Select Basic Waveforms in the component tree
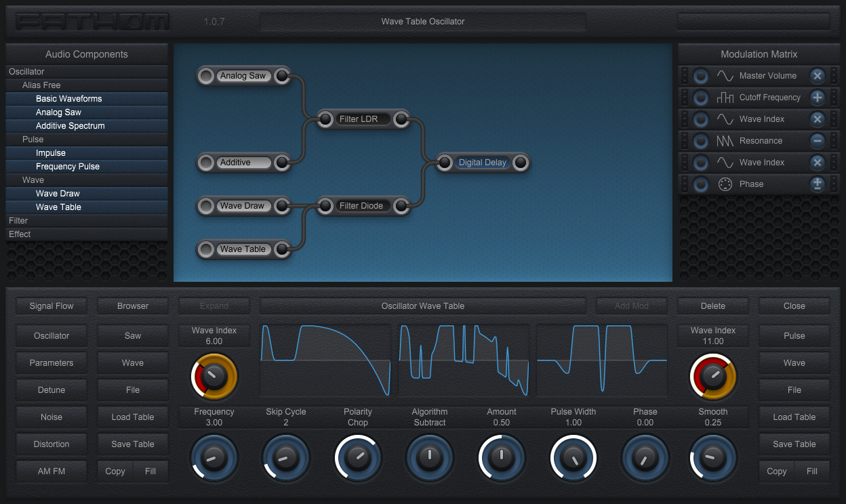 87,99
